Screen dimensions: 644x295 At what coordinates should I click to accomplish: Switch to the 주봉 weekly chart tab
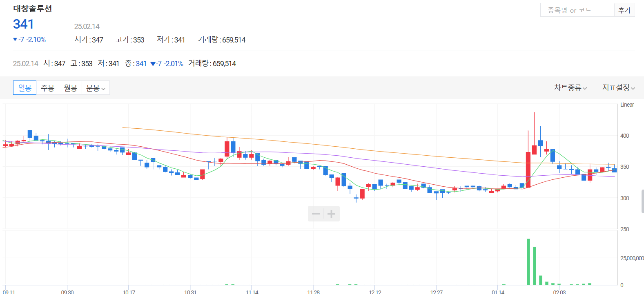[x=48, y=88]
